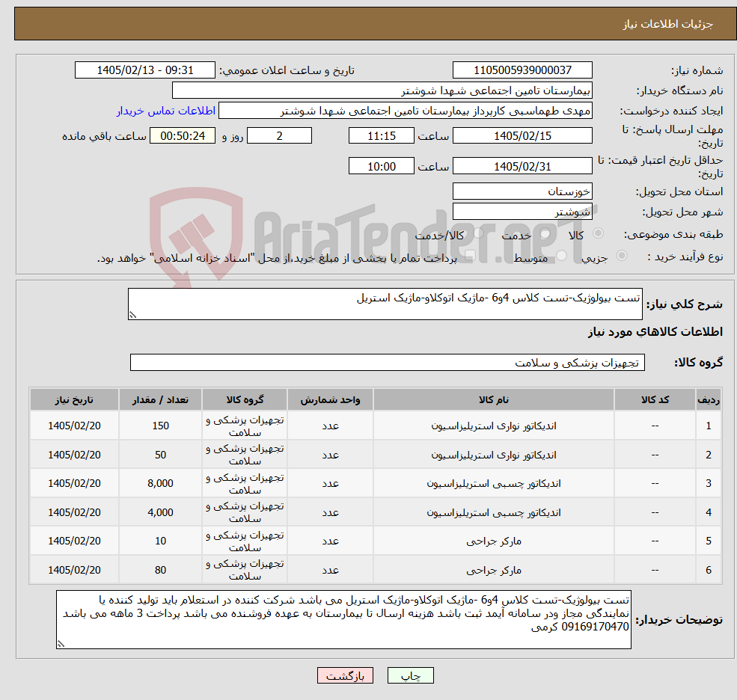Screen dimensions: 737x700
Task: Click the تعداد / مقدار column header
Action: (160, 400)
